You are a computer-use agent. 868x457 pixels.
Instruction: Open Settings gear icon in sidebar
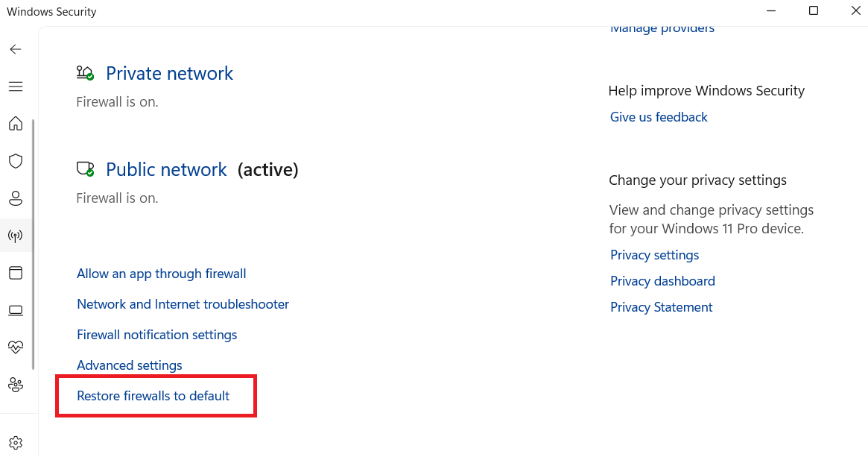[x=16, y=443]
